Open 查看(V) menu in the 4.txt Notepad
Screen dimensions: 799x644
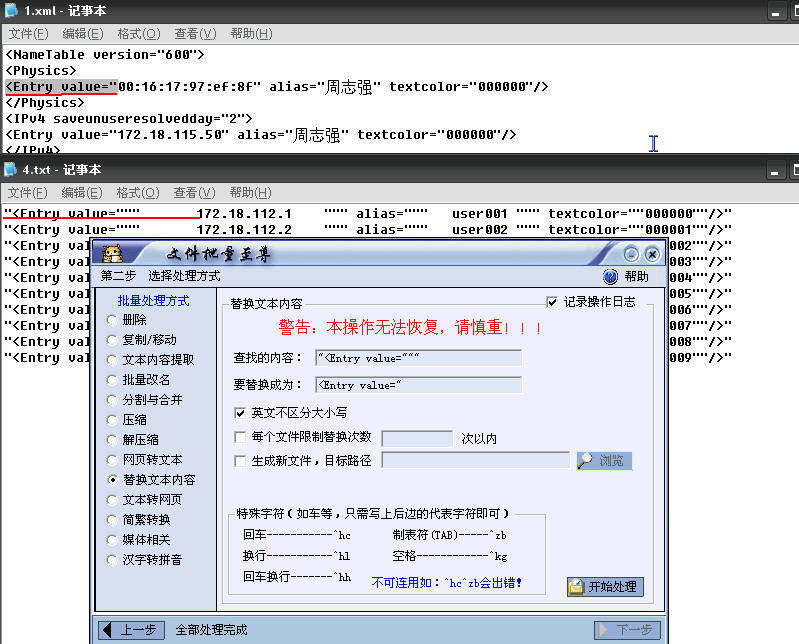tap(194, 193)
